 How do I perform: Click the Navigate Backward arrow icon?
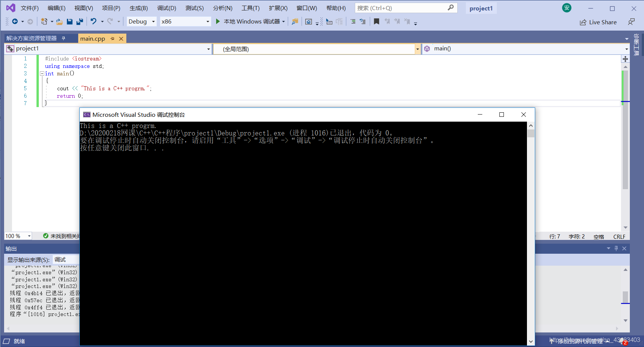click(x=15, y=22)
